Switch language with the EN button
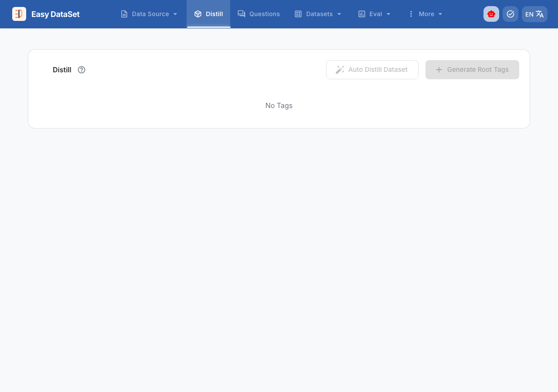Image resolution: width=558 pixels, height=392 pixels. (x=534, y=14)
